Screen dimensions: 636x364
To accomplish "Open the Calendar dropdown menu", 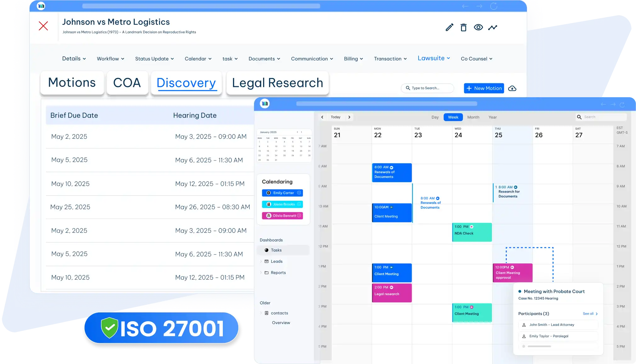I will coord(198,59).
